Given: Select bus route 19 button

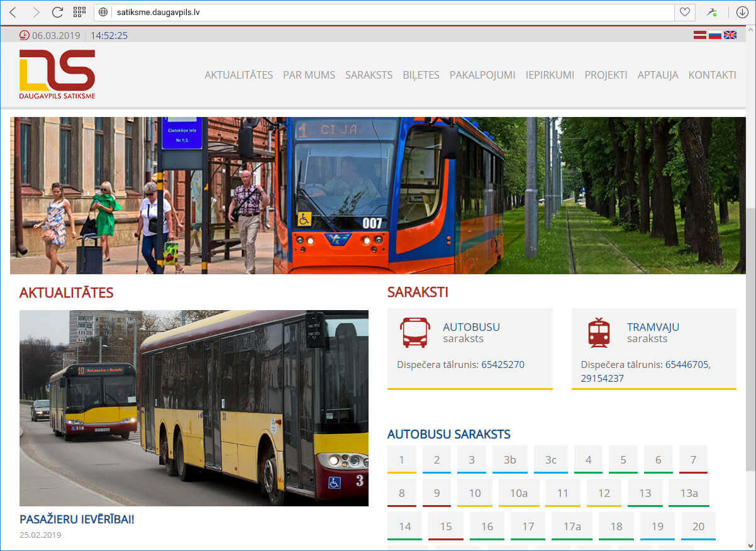Looking at the screenshot, I should click(x=657, y=526).
